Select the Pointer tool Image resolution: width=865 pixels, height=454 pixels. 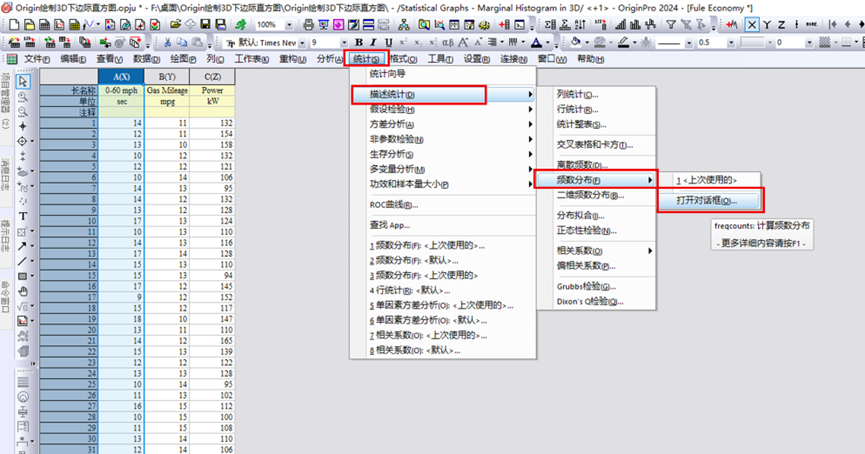[23, 82]
